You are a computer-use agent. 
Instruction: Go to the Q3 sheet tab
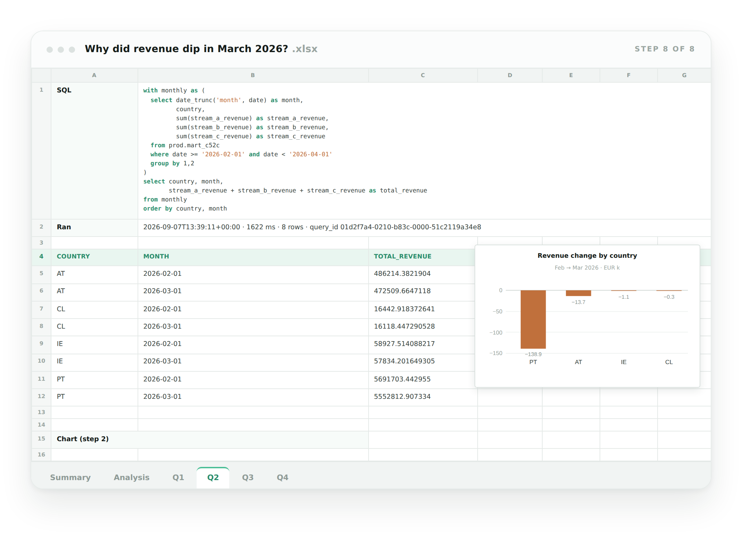pyautogui.click(x=248, y=477)
